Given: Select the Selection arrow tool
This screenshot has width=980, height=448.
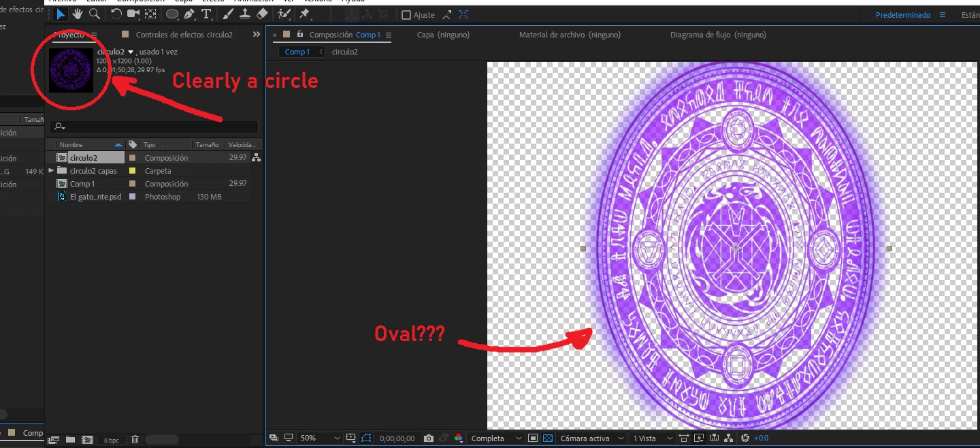Looking at the screenshot, I should (61, 14).
